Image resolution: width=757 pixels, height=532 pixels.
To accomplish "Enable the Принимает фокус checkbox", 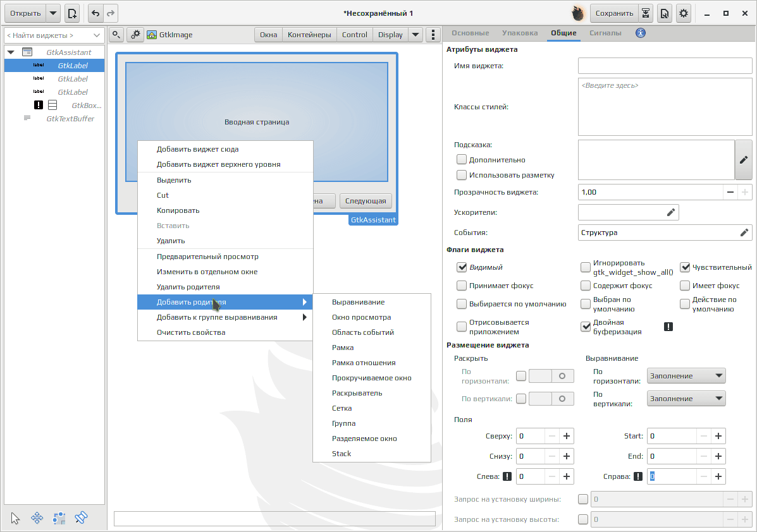I will tap(462, 286).
